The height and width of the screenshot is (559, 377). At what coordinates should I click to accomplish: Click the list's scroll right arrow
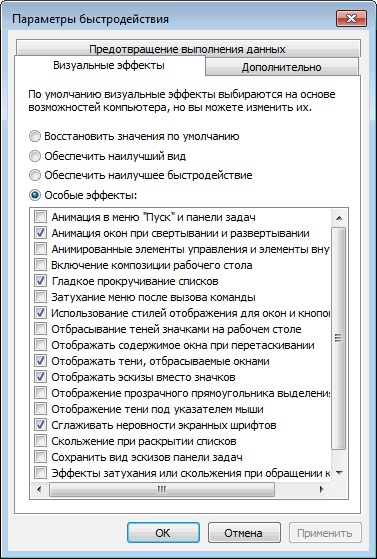point(322,489)
